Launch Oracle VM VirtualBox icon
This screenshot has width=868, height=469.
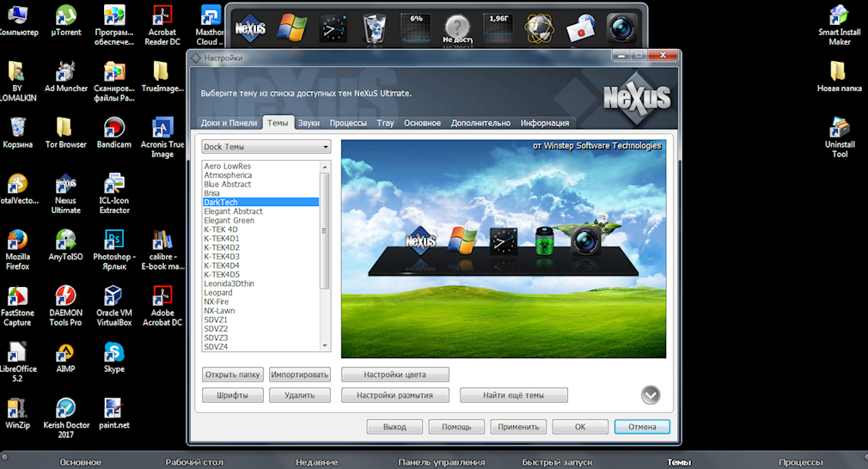(114, 306)
